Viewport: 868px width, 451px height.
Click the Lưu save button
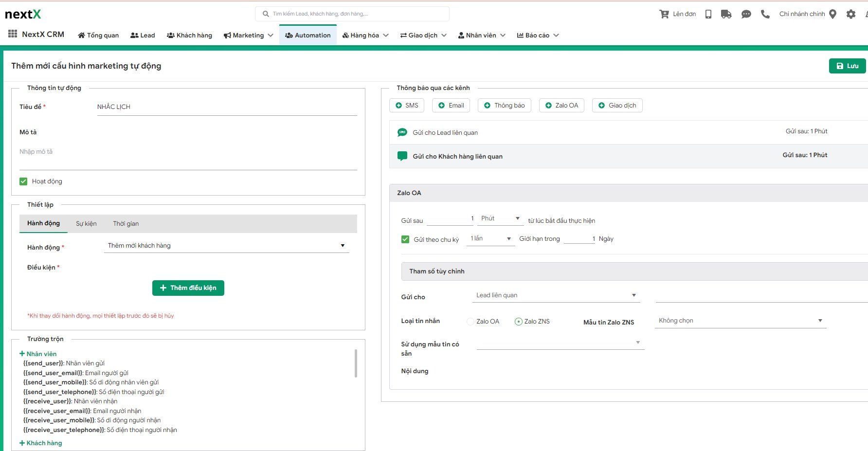(x=847, y=66)
